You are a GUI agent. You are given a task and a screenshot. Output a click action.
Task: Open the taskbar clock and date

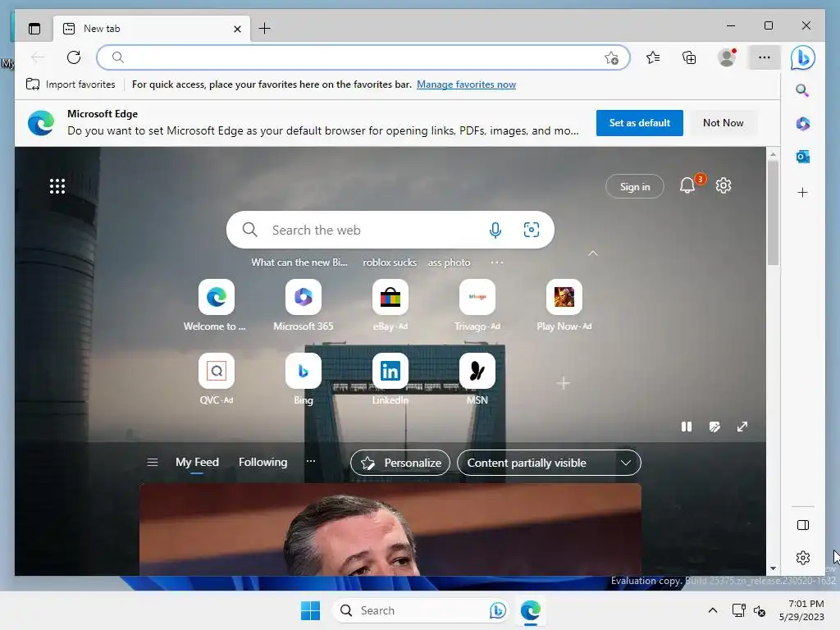tap(801, 610)
